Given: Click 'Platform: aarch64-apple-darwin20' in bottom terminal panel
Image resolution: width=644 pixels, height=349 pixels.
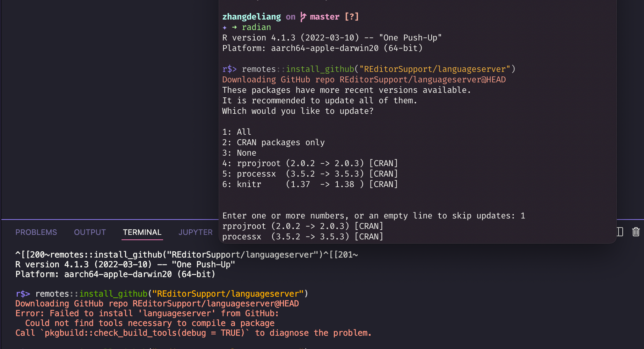Looking at the screenshot, I should 115,274.
